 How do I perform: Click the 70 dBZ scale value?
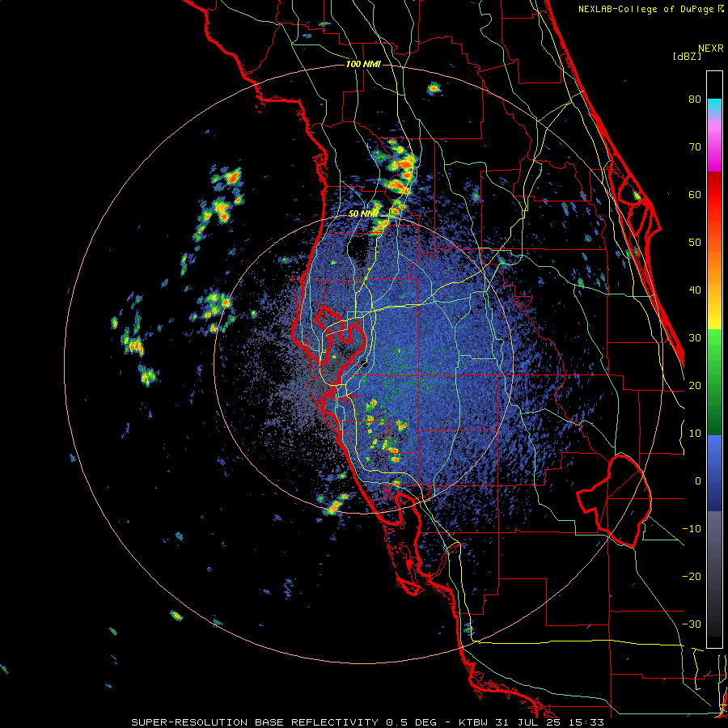coord(695,147)
